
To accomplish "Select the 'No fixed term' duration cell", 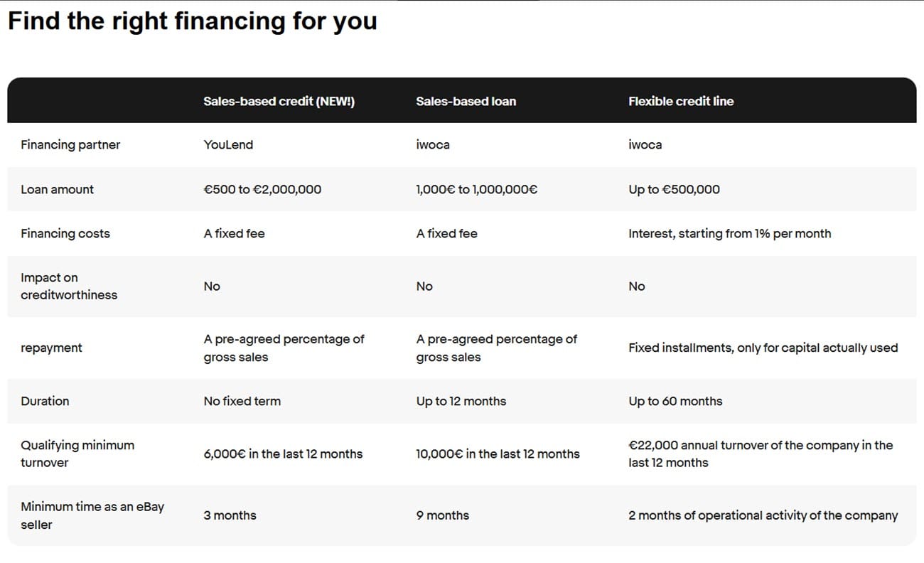I will click(x=242, y=402).
